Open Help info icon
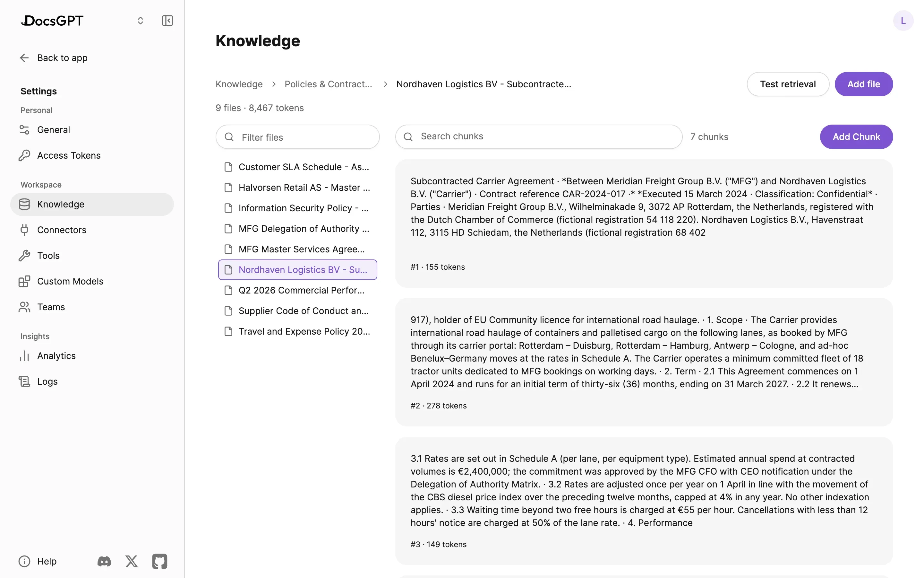 pos(24,561)
